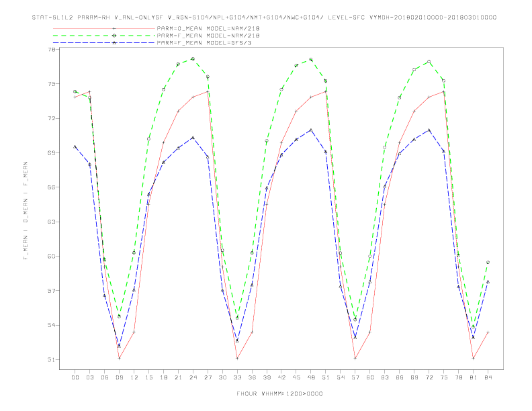Click forecast hour label 81 on x-axis
The width and height of the screenshot is (532, 411).
point(474,377)
